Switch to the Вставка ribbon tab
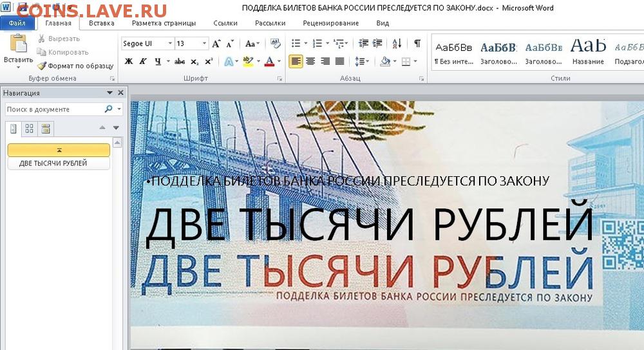644x350 pixels. (x=102, y=23)
